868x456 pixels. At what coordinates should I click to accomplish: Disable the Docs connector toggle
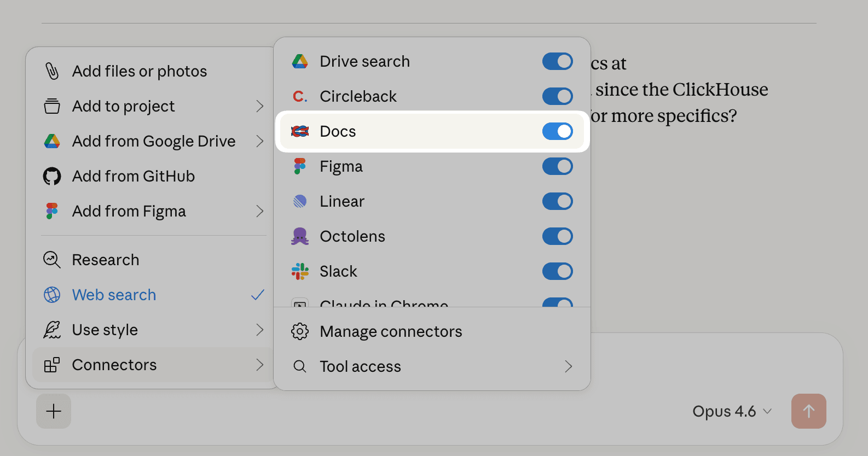point(557,131)
